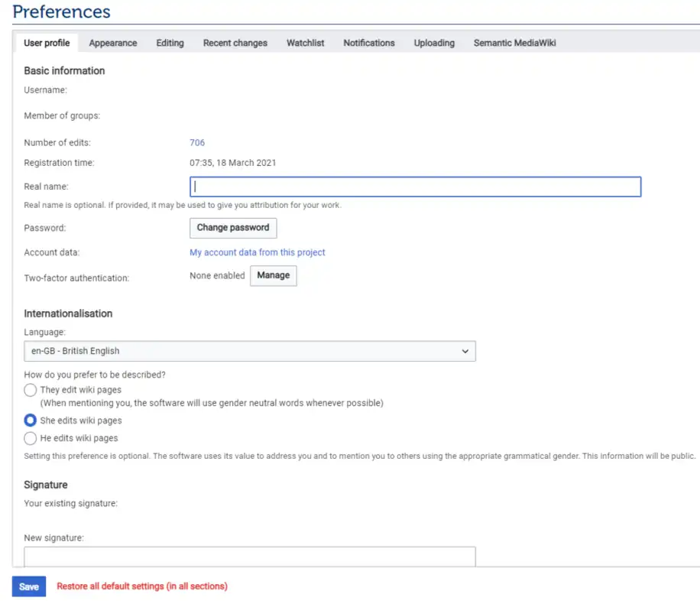700x601 pixels.
Task: Click the 706 edits count link
Action: pos(197,143)
